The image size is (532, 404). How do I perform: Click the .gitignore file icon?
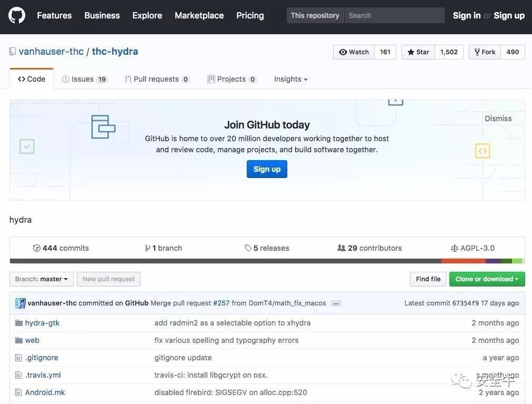pyautogui.click(x=18, y=358)
